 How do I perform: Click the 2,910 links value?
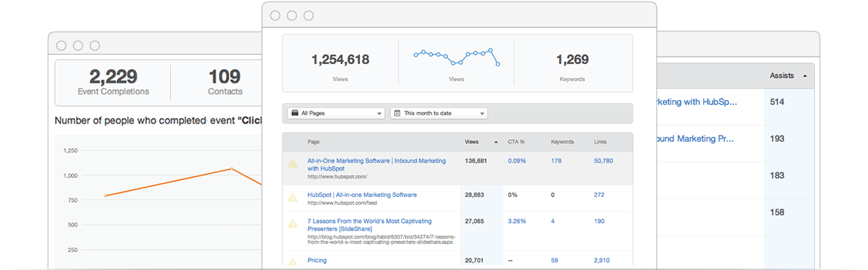(x=602, y=260)
